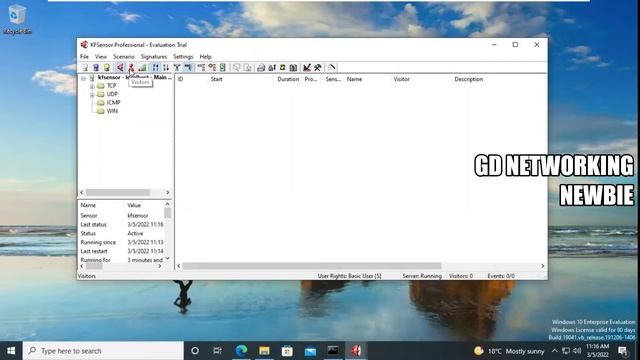The width and height of the screenshot is (640, 360).
Task: Sort events by Description column header
Action: 469,79
